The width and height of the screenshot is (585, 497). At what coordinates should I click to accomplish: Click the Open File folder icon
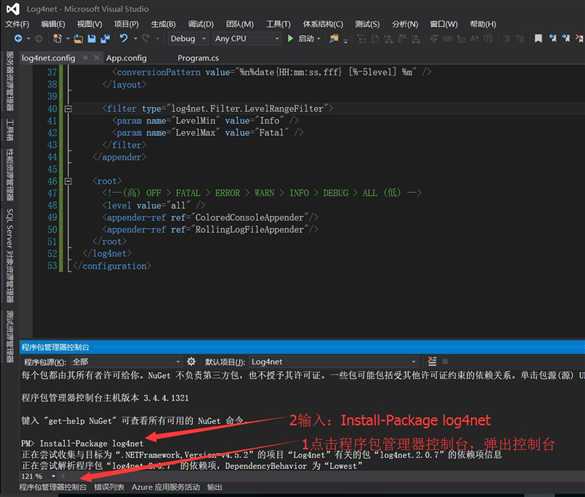78,38
